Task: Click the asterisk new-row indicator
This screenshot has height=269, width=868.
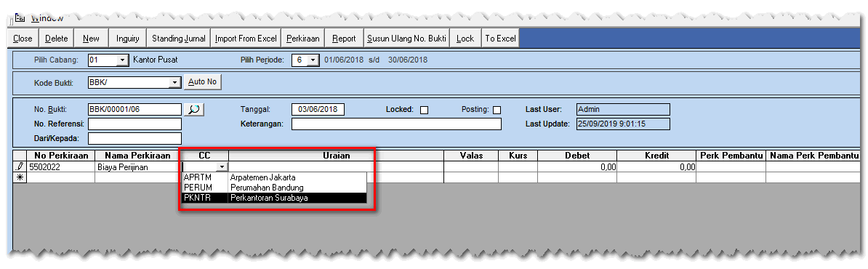Action: click(x=20, y=177)
